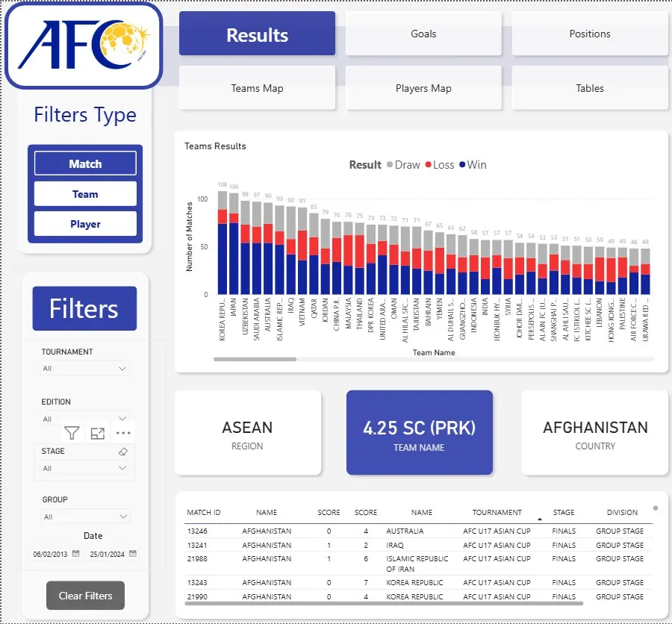Click the Teams Results chart title
The width and height of the screenshot is (672, 624).
tap(215, 146)
